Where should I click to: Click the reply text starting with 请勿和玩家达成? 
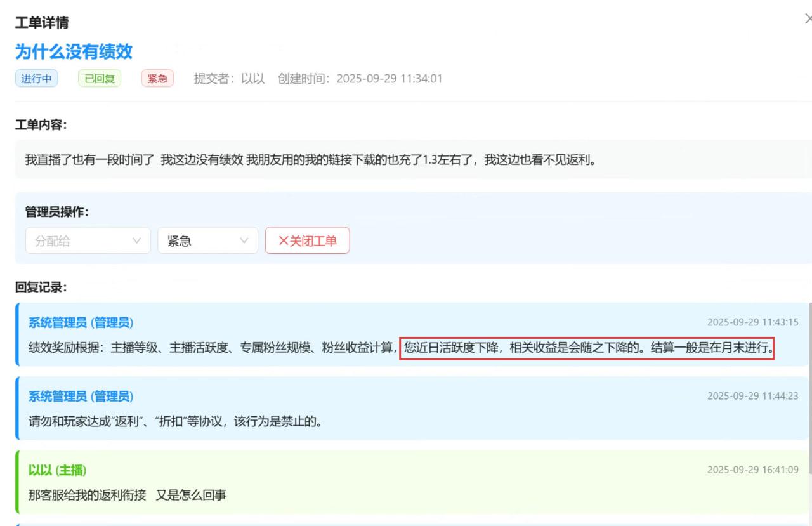tap(174, 421)
